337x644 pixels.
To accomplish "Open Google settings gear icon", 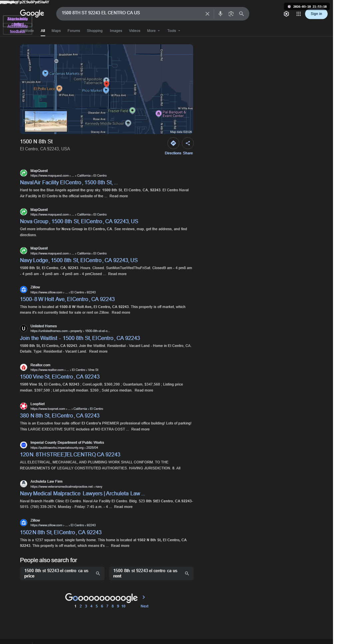I will point(286,14).
